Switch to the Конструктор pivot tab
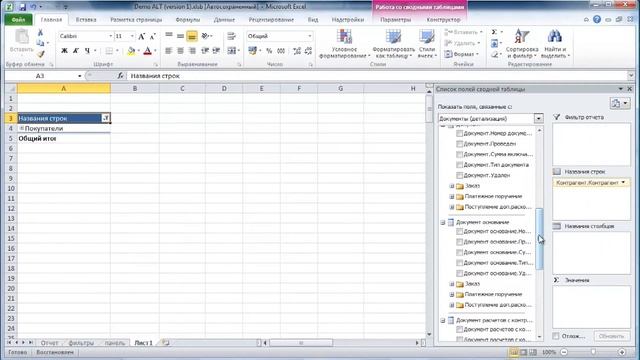Screen dimensions: 640x360 (x=443, y=20)
